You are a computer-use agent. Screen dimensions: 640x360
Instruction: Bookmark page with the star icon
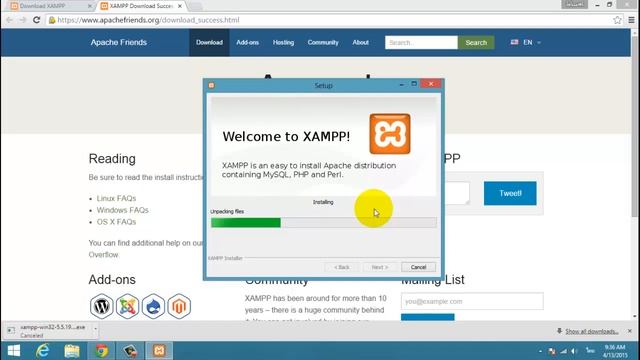(x=618, y=20)
